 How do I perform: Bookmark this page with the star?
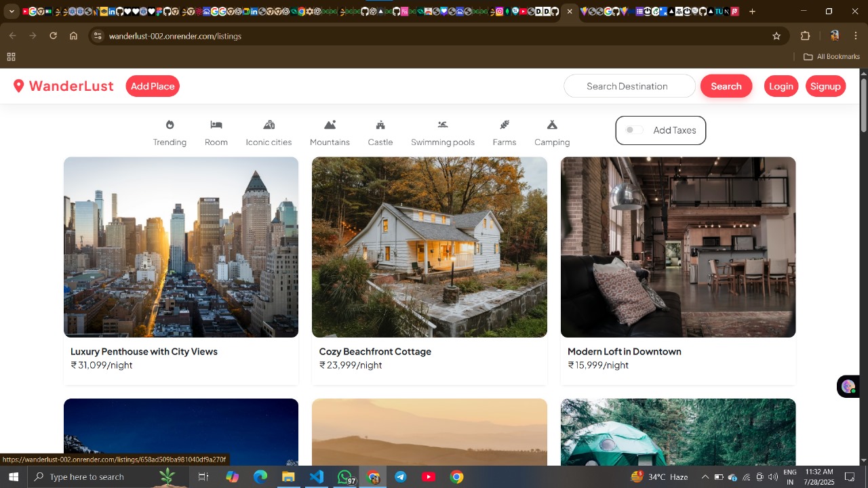776,36
